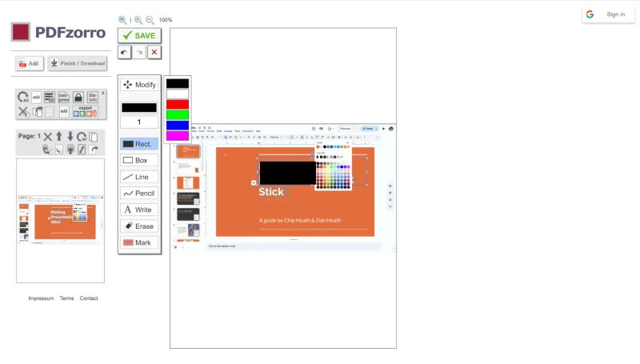Duplicate page 1 with copy icon

[x=94, y=137]
